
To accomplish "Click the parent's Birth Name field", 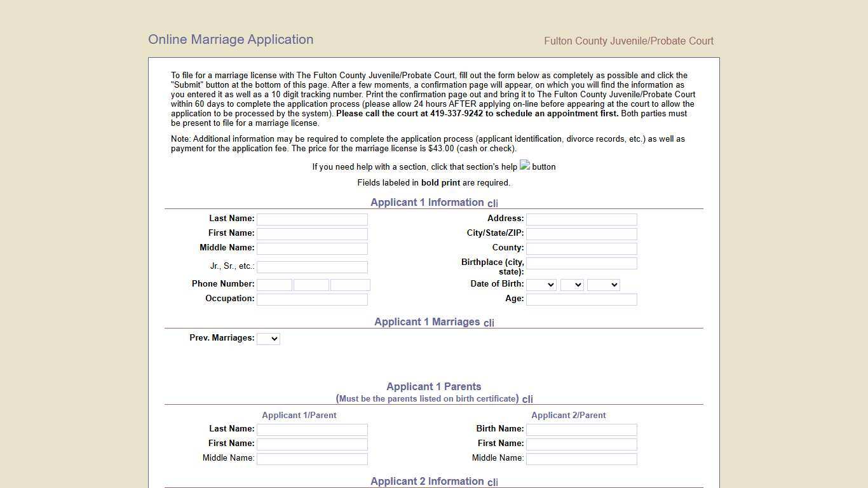I will 581,429.
